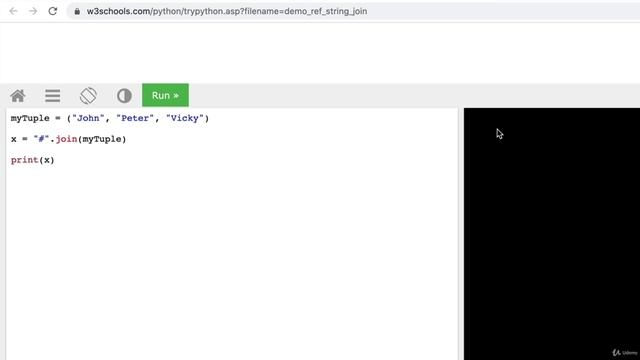Run the Python code
The width and height of the screenshot is (640, 360).
(x=165, y=95)
